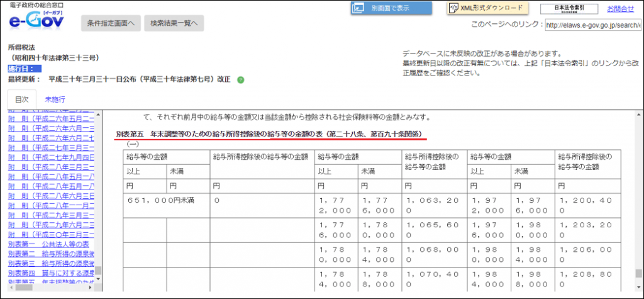Open the 日本法令索引 banner

[x=569, y=8]
